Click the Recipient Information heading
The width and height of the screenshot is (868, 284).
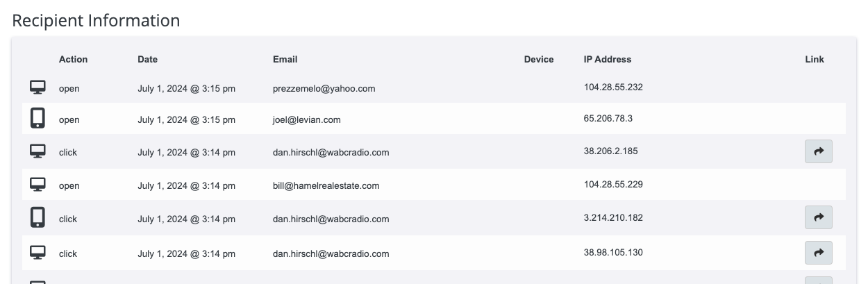click(96, 20)
